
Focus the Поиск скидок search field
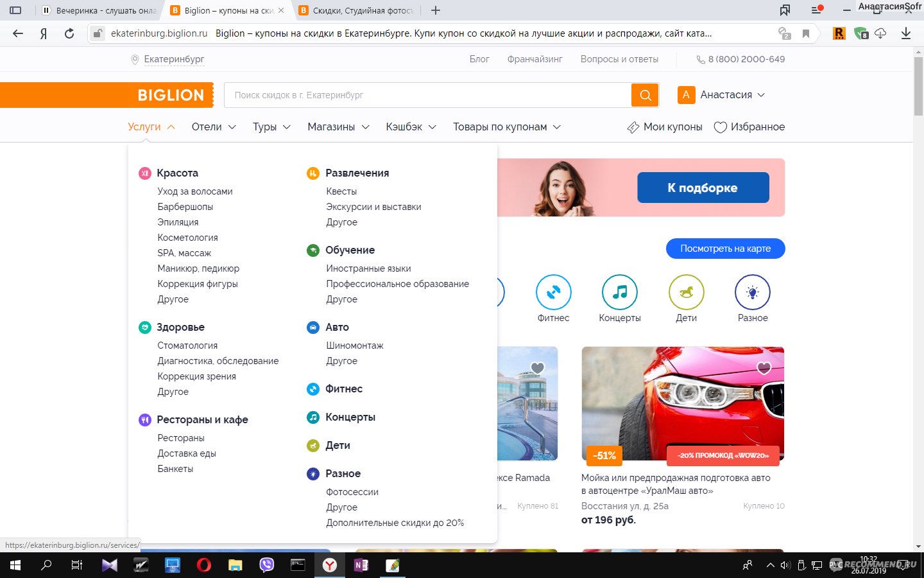(x=427, y=95)
